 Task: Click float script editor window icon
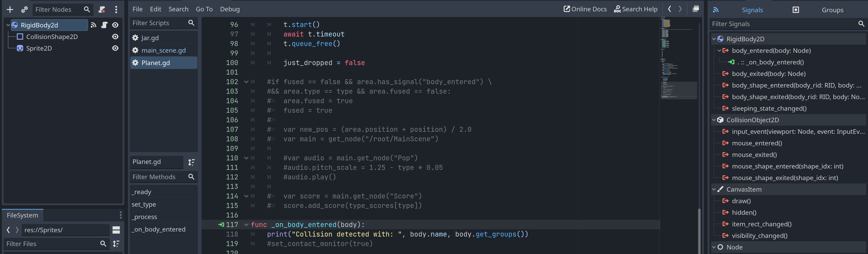[696, 9]
